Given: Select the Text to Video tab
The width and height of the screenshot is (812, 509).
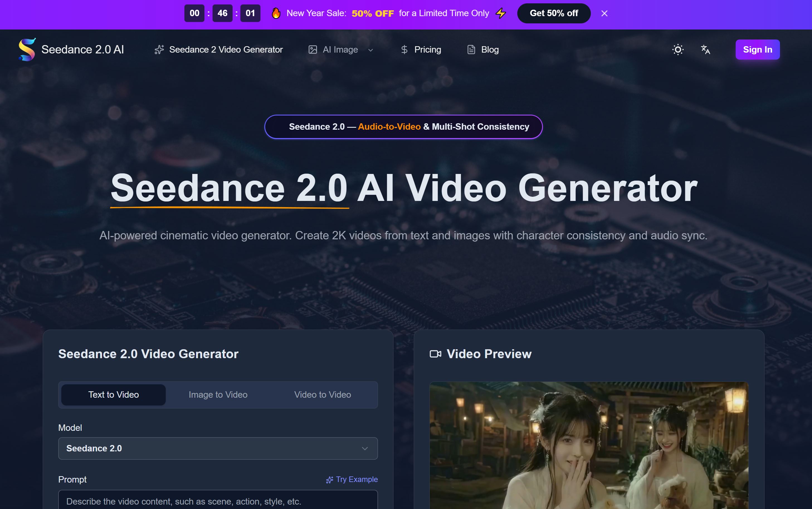Looking at the screenshot, I should (114, 395).
